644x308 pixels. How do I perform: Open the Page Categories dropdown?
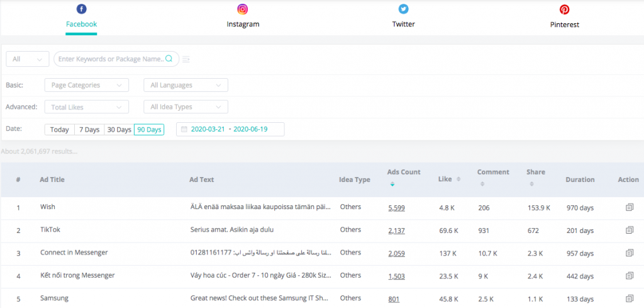(x=87, y=85)
